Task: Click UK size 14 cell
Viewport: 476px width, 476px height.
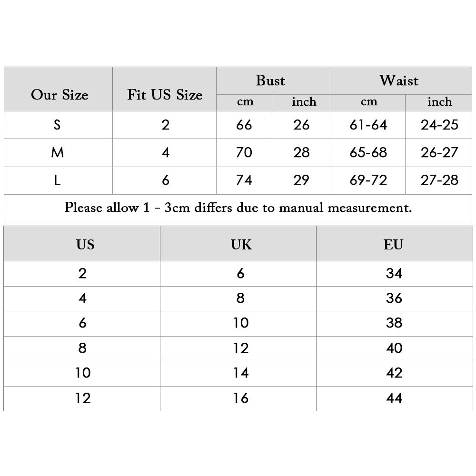Action: point(241,373)
